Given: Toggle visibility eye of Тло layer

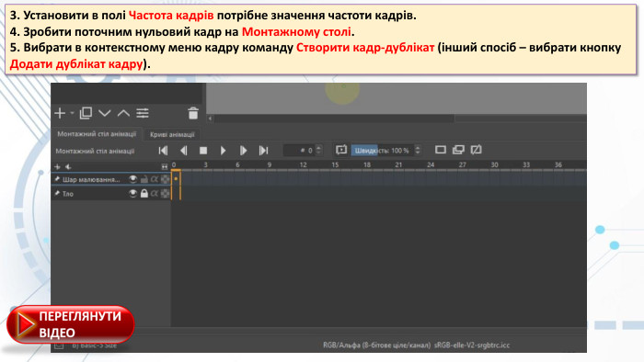Looking at the screenshot, I should 132,193.
